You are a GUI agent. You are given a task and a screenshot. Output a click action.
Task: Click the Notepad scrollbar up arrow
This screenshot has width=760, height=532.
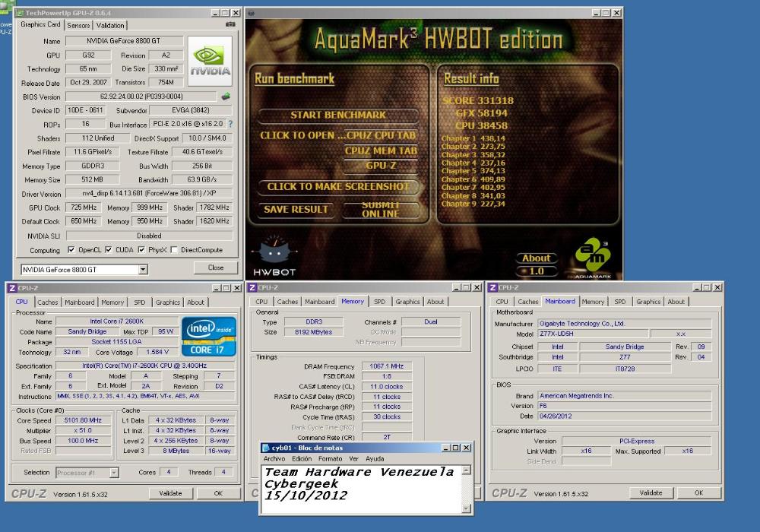pyautogui.click(x=466, y=470)
